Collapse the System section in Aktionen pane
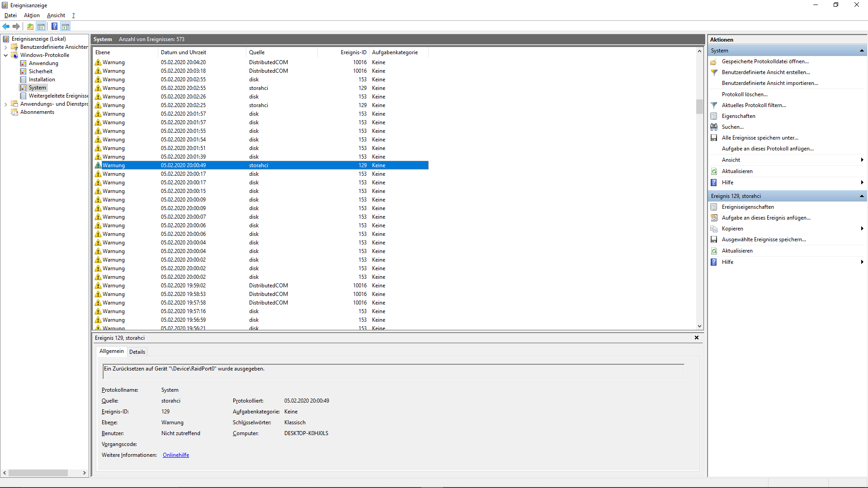The width and height of the screenshot is (868, 488). click(x=862, y=51)
